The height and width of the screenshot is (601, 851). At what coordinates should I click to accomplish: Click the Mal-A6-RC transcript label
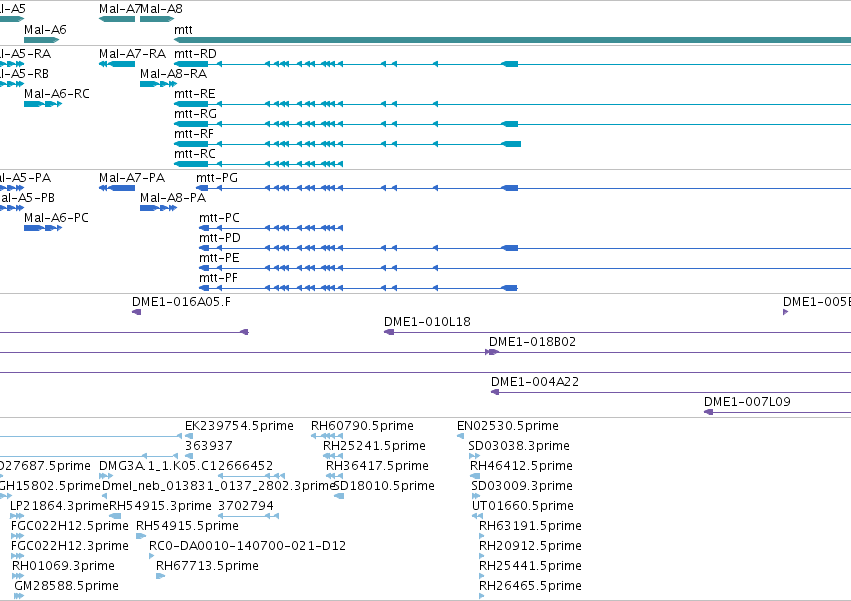56,94
